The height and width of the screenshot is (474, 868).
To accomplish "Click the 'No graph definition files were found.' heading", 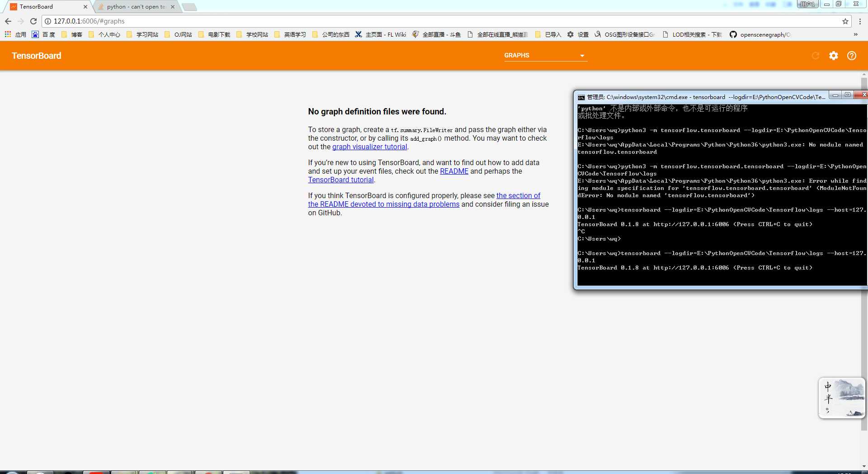I will point(377,112).
